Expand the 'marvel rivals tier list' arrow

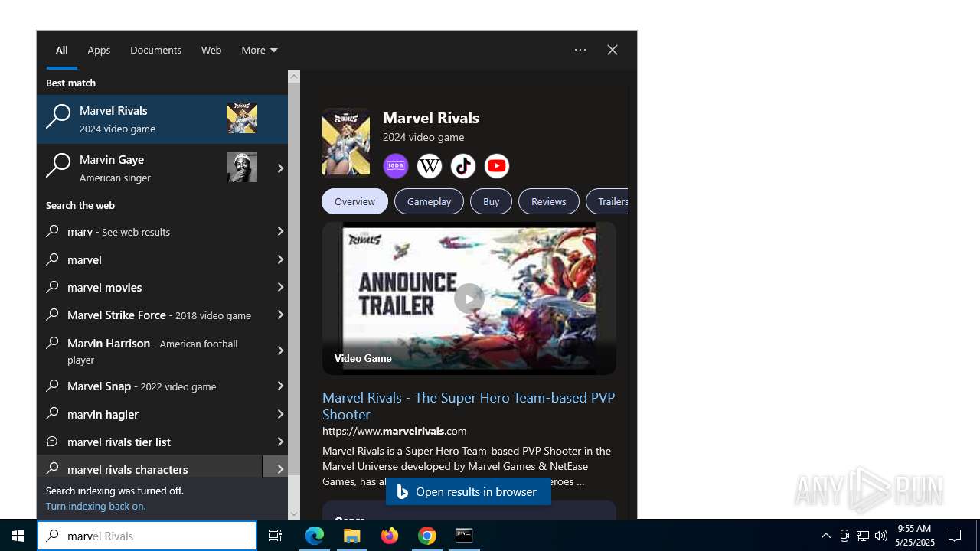[x=279, y=442]
